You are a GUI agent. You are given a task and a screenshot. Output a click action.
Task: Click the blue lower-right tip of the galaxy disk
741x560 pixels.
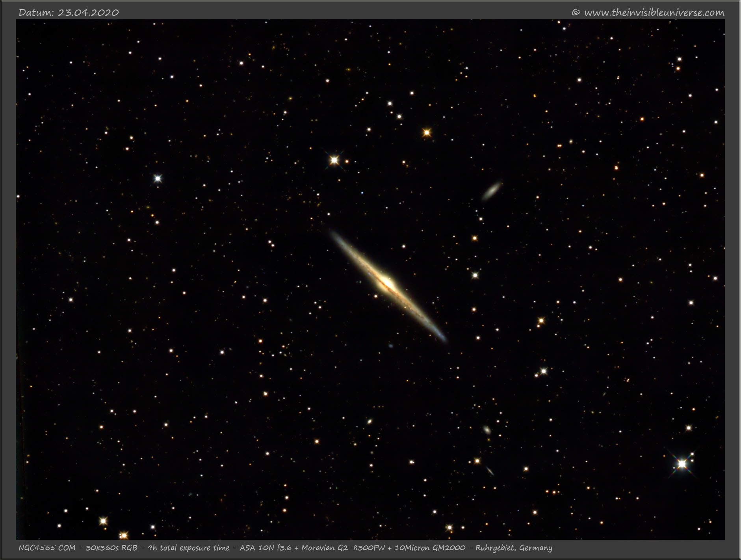click(442, 336)
